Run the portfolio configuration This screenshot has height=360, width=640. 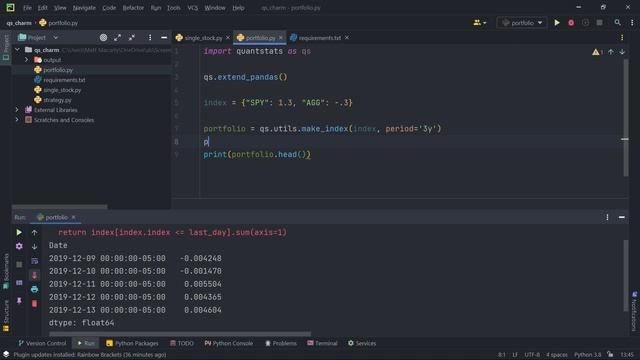557,23
